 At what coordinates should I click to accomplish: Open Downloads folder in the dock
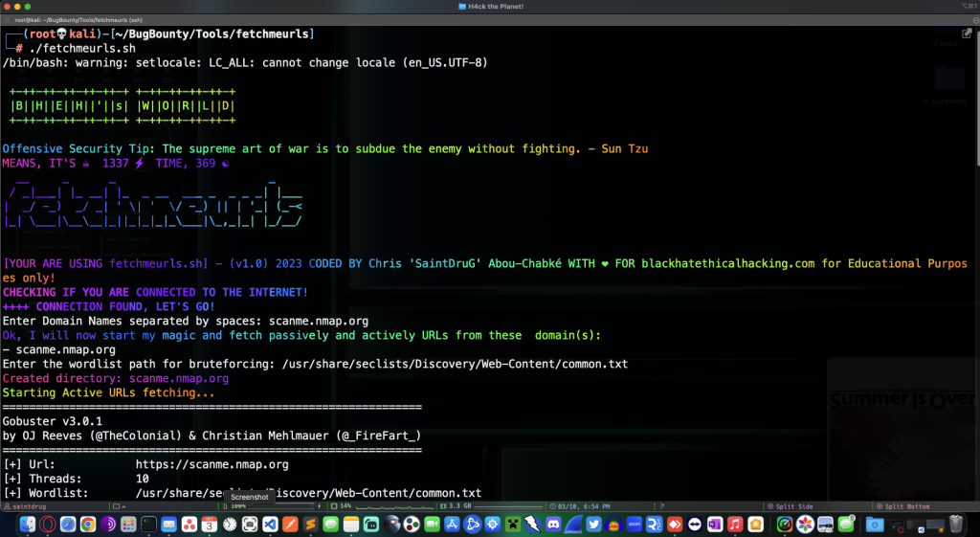pyautogui.click(x=875, y=524)
